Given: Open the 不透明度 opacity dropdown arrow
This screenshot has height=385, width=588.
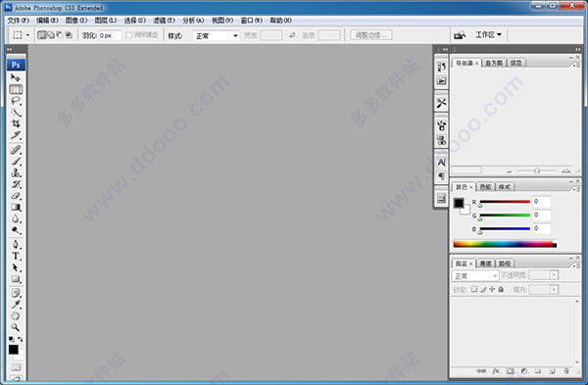Looking at the screenshot, I should [554, 275].
